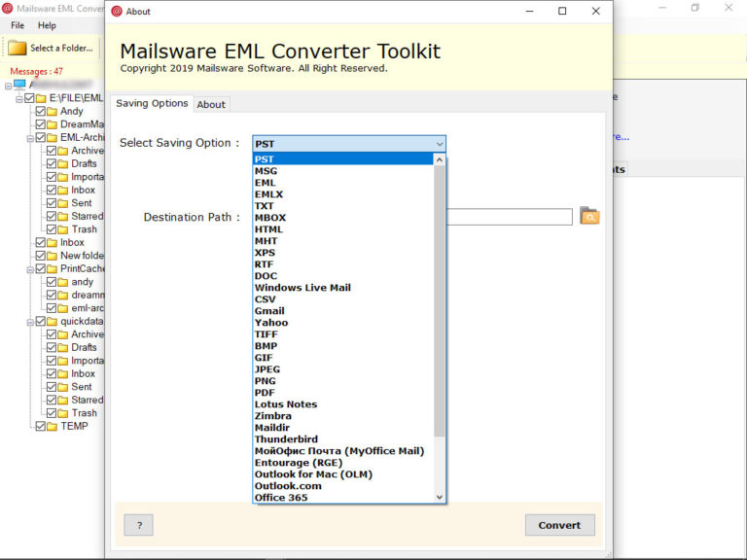Uncheck the quickdata folder checkbox
The width and height of the screenshot is (747, 560).
[41, 322]
